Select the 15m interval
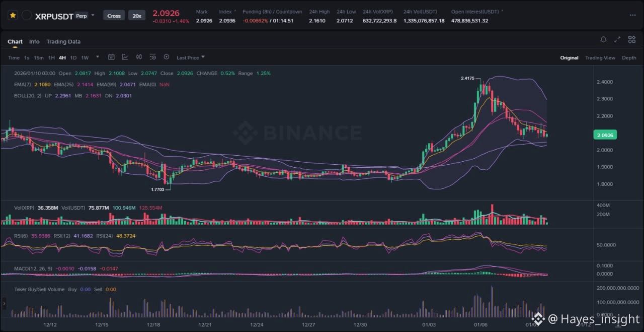The image size is (644, 332). [39, 57]
